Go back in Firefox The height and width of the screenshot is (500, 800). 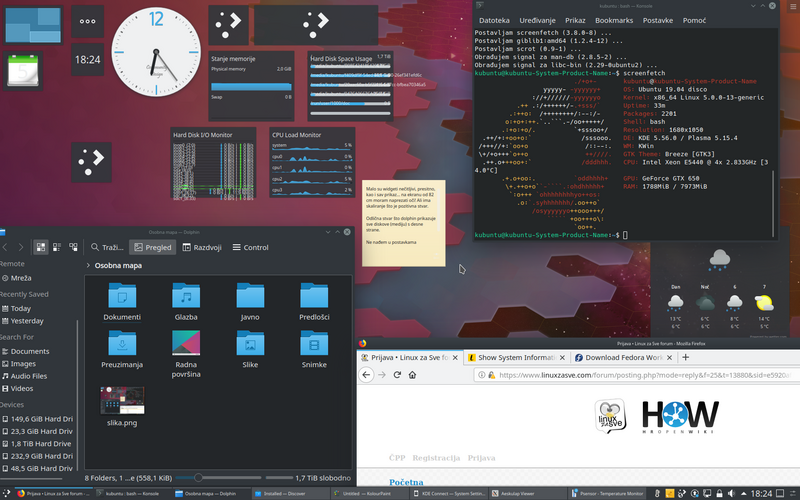[x=366, y=375]
